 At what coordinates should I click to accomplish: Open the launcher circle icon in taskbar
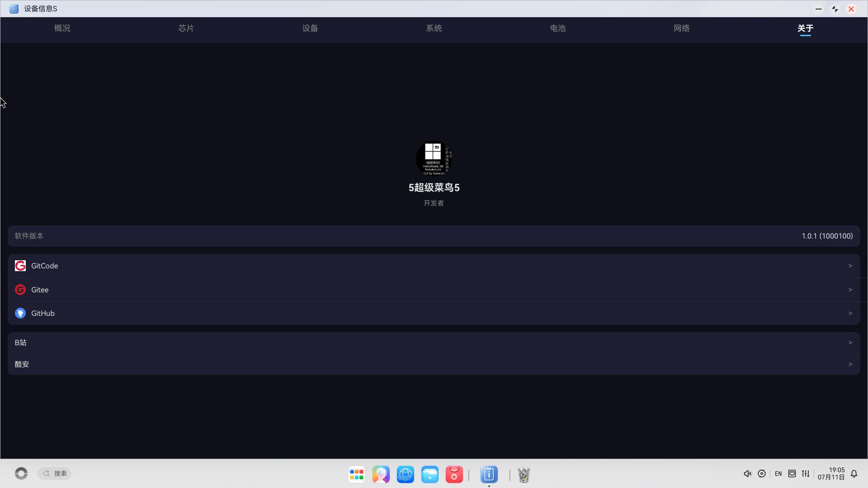21,473
